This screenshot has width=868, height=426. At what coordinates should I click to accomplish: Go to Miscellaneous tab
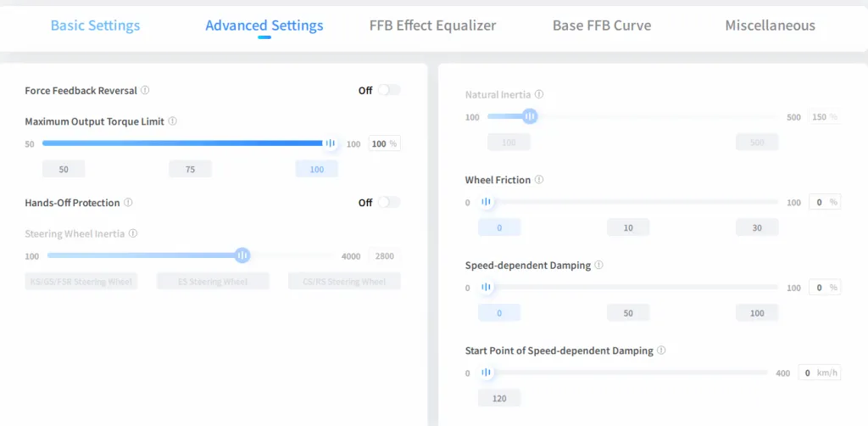[x=770, y=25]
